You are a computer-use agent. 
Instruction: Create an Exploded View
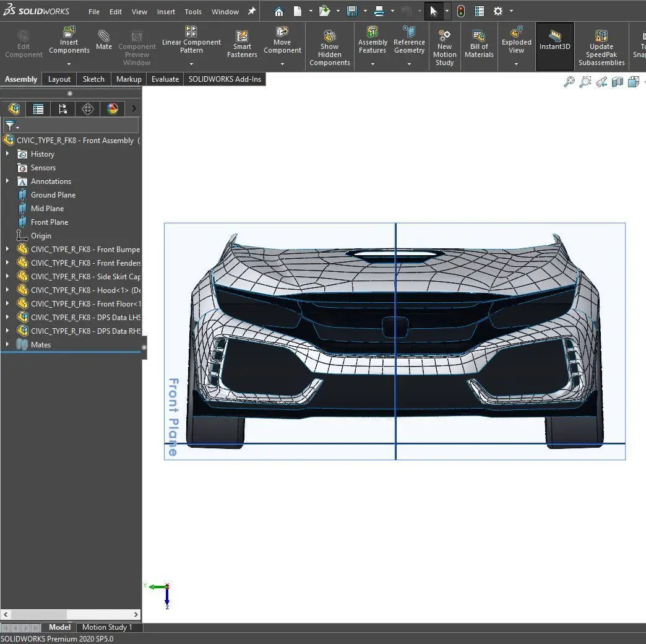516,40
